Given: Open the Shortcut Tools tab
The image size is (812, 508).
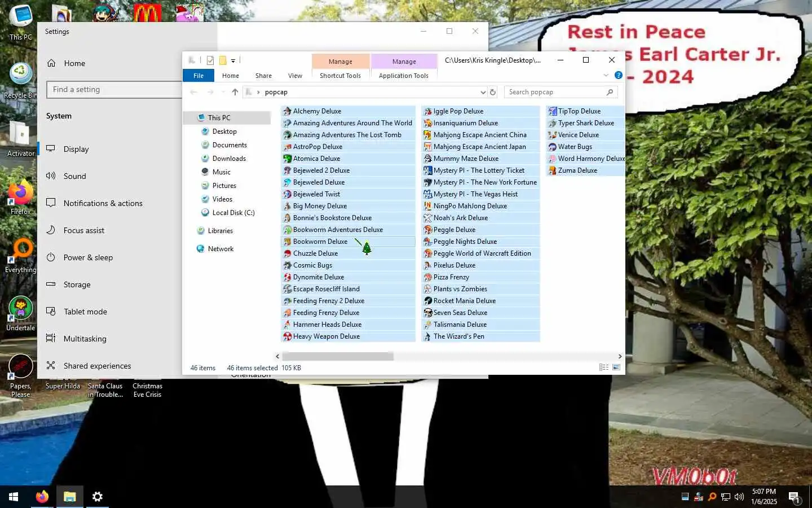Looking at the screenshot, I should (x=340, y=76).
